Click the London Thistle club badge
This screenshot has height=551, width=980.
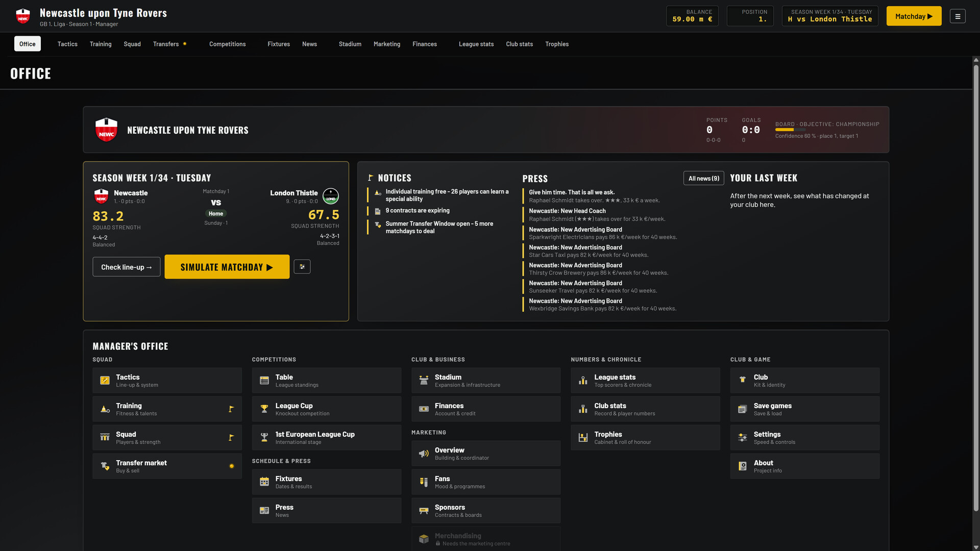click(x=331, y=196)
